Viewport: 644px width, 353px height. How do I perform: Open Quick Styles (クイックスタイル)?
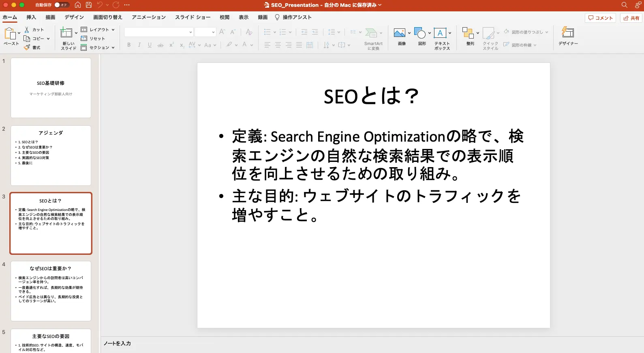tap(489, 33)
